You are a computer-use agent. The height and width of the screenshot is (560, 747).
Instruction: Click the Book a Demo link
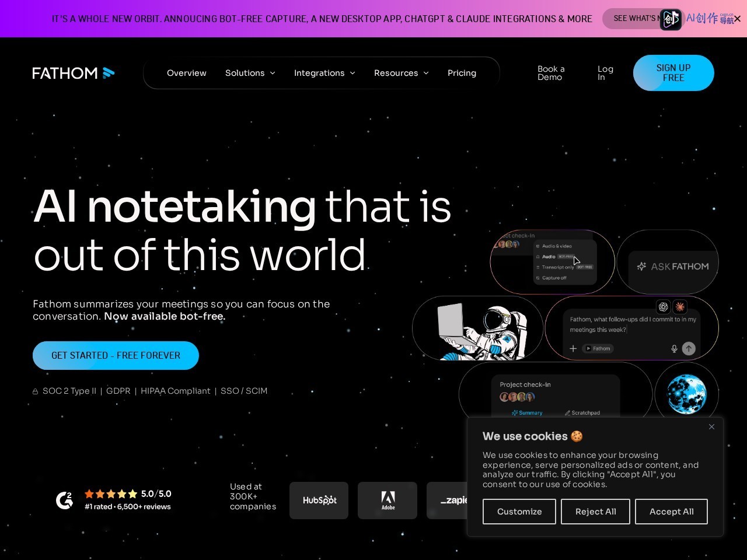click(x=551, y=73)
